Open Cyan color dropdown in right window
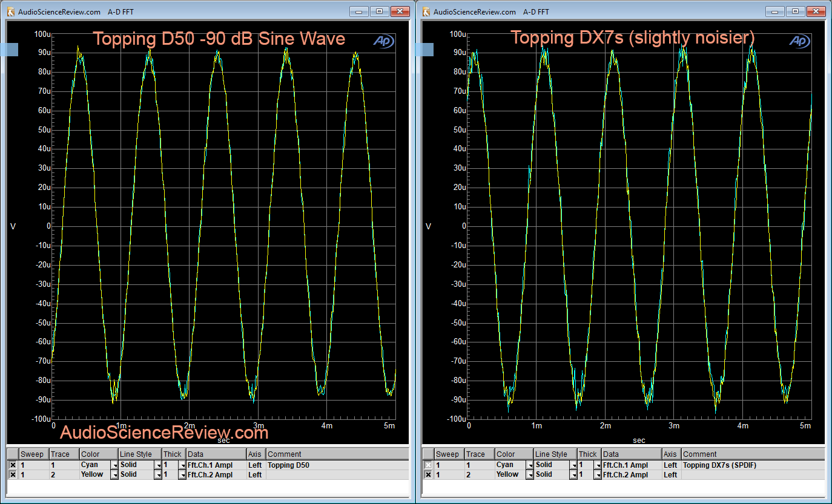 529,465
